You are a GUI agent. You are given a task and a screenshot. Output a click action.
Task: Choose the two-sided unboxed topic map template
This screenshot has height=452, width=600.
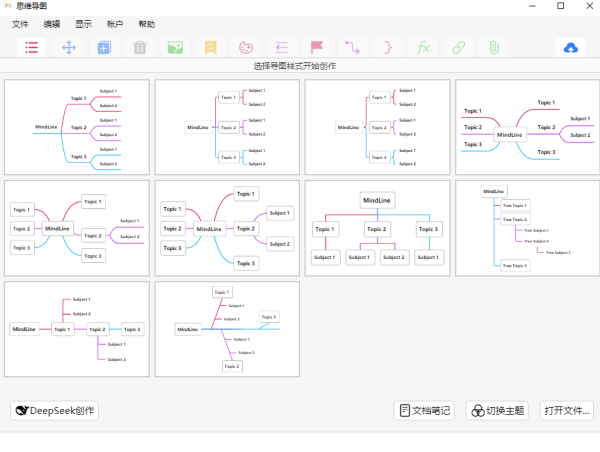(528, 127)
